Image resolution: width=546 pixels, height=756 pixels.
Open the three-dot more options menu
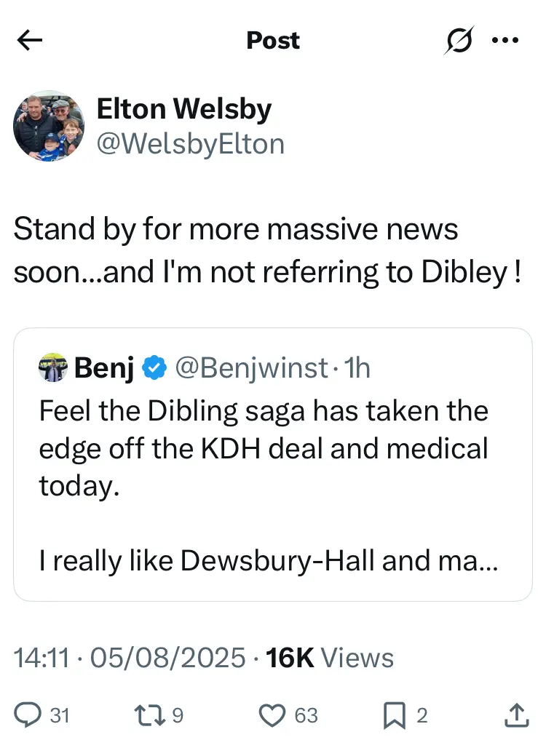pos(505,41)
